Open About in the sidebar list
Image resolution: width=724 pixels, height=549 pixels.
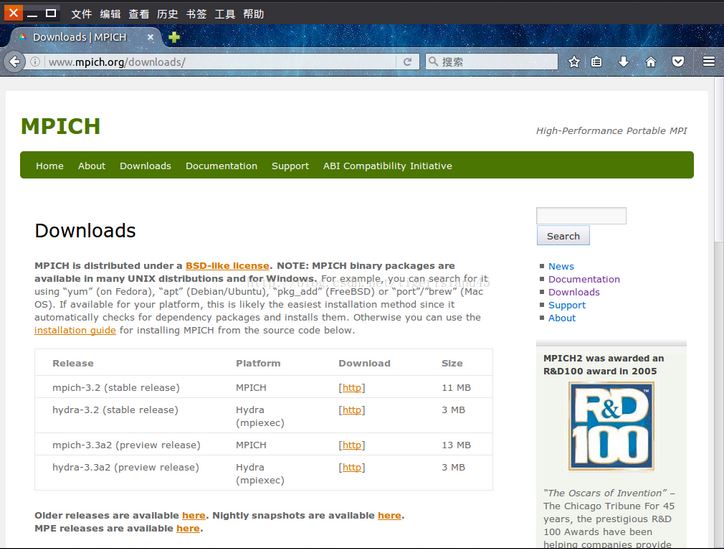(562, 318)
